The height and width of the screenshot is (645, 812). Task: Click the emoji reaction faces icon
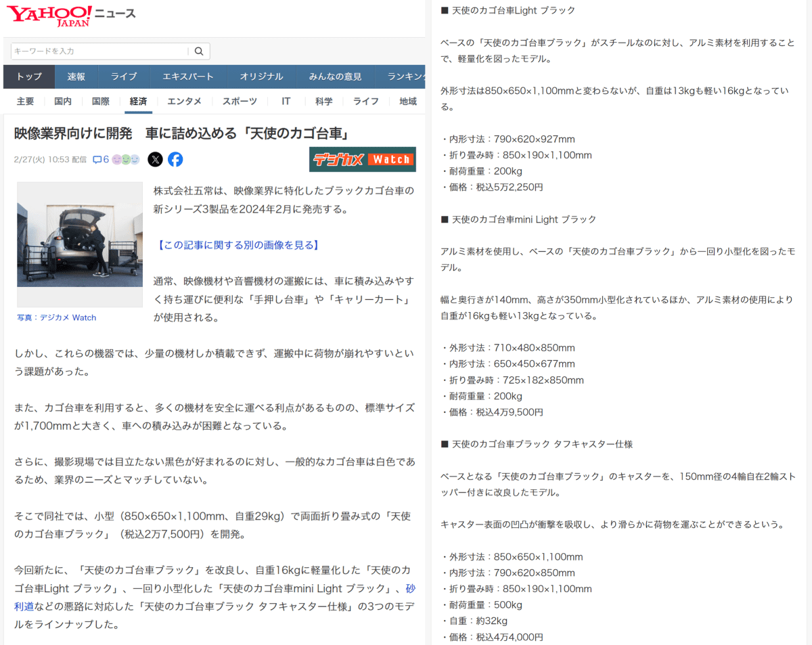(126, 160)
